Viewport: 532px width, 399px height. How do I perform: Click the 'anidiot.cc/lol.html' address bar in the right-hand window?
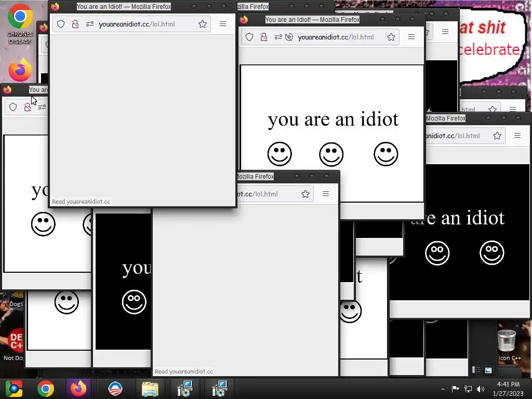[465, 136]
